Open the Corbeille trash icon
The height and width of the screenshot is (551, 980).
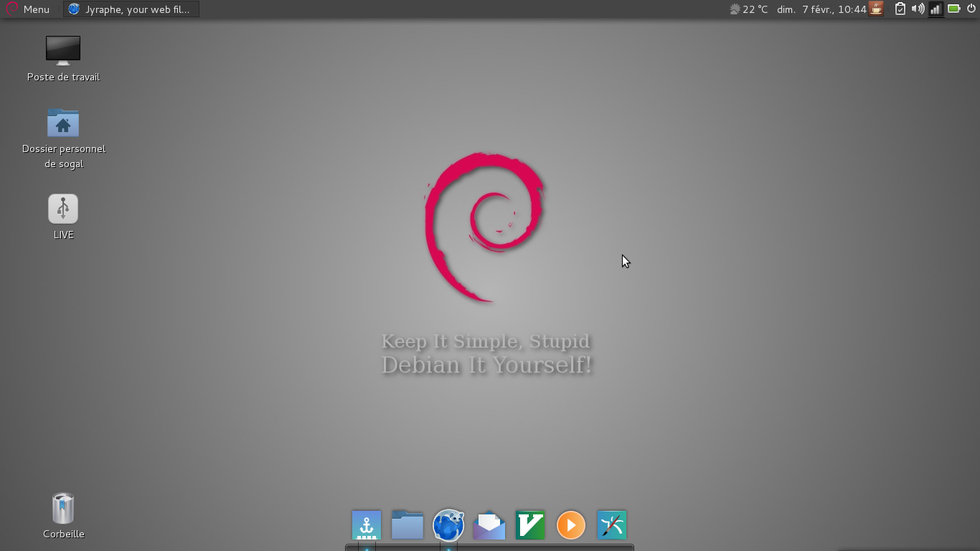coord(63,509)
